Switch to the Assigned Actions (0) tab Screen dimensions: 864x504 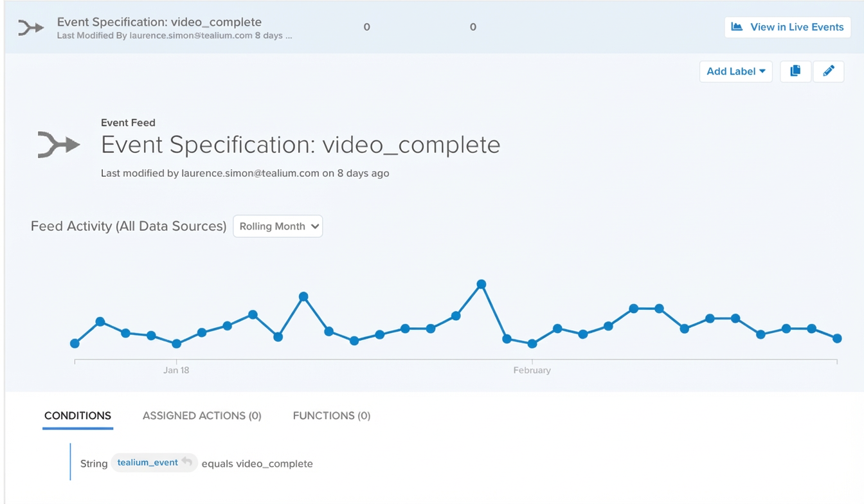[202, 416]
